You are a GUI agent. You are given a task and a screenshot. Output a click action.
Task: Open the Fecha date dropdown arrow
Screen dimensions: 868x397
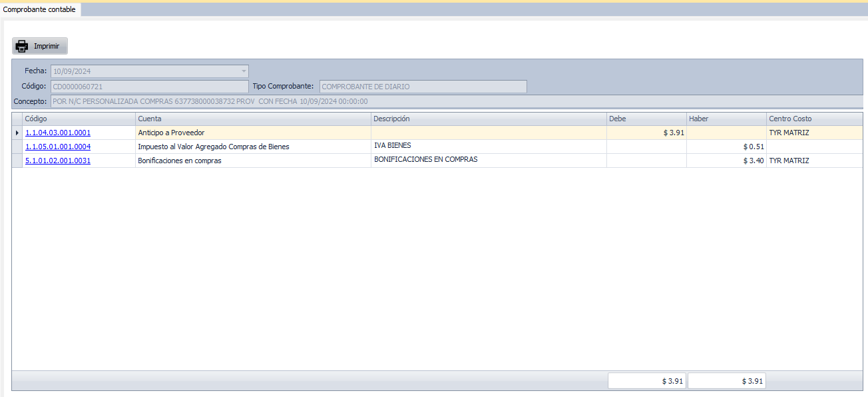pos(244,71)
